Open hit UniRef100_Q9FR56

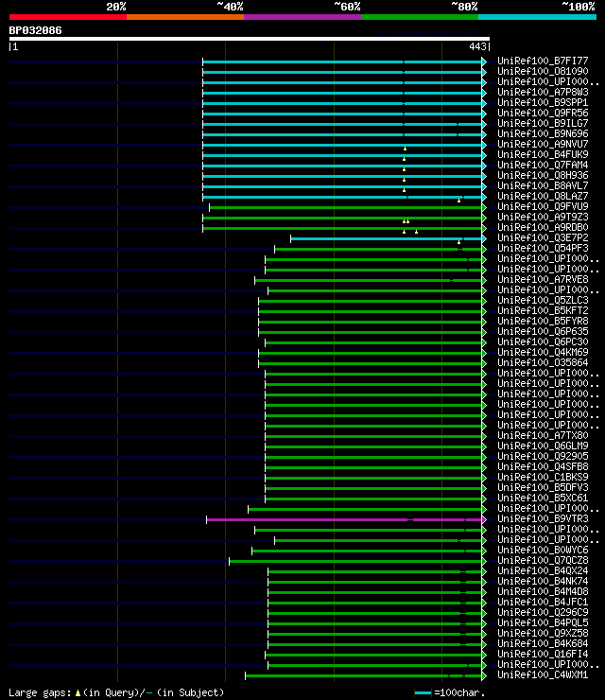click(x=543, y=113)
